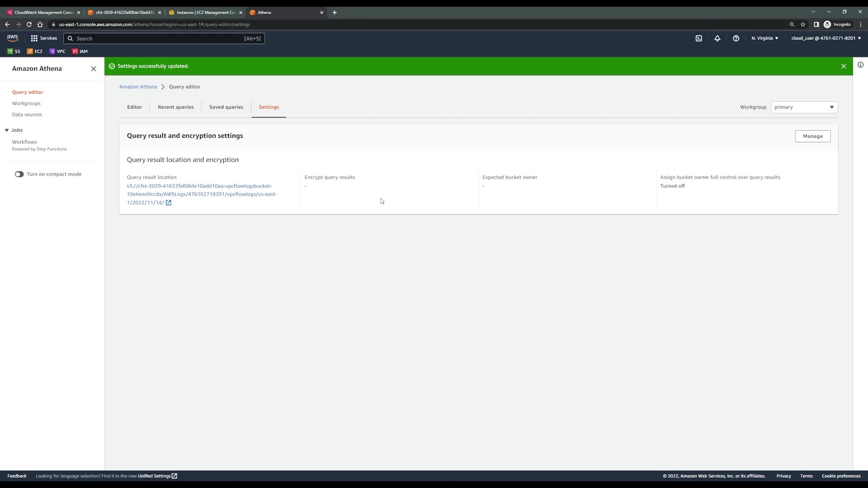Open the Services grid menu
Screen dimensions: 868x488
pos(43,38)
